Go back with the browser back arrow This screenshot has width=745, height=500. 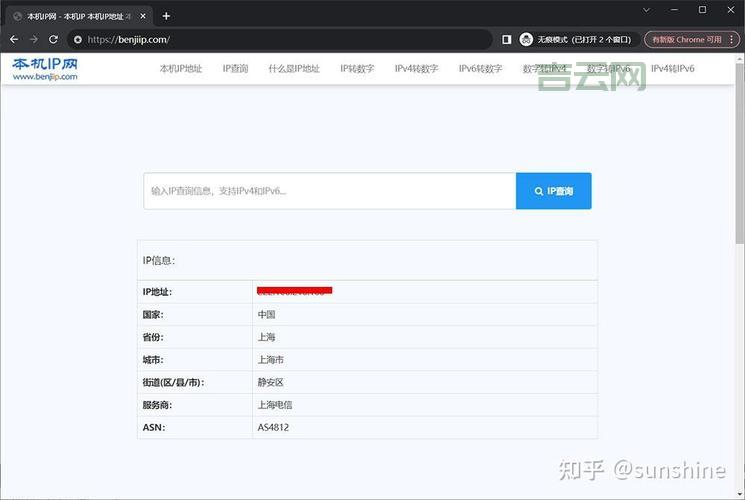(14, 39)
